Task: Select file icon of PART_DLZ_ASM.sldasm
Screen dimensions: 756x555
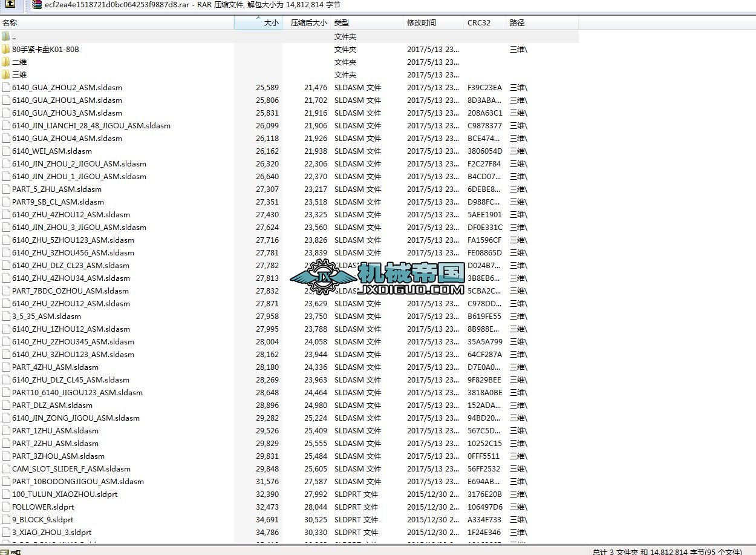Action: point(6,406)
